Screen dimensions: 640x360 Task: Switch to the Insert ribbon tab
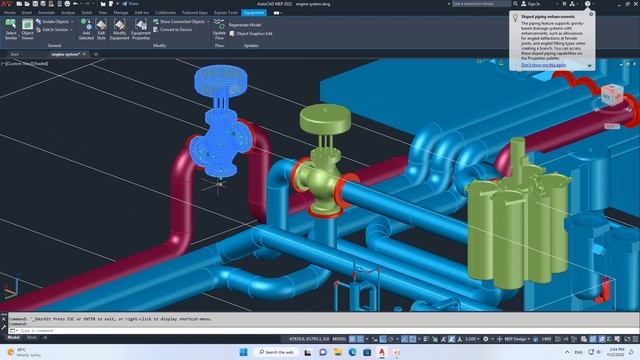coord(27,13)
